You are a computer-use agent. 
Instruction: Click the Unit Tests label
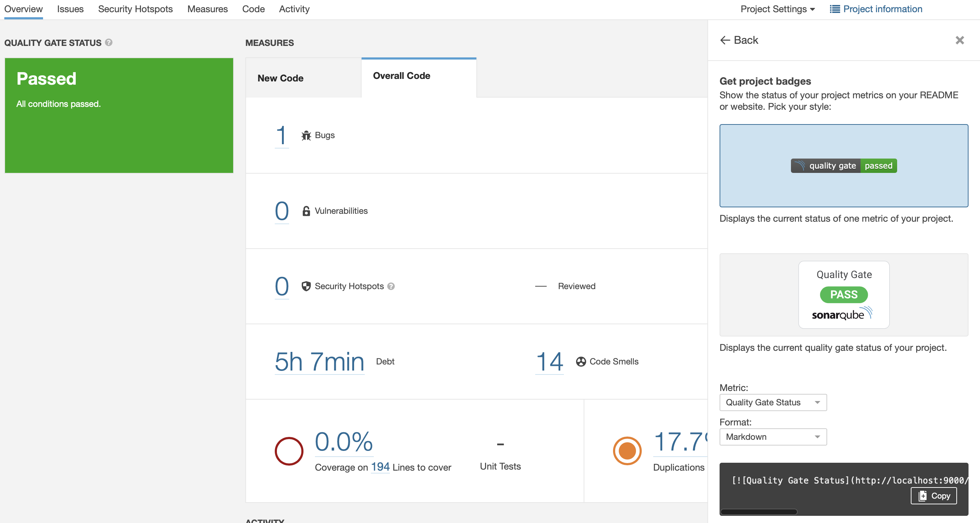click(500, 466)
